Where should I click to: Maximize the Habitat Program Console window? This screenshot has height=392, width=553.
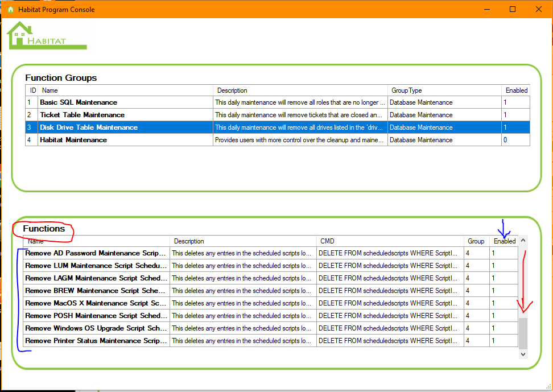point(512,10)
